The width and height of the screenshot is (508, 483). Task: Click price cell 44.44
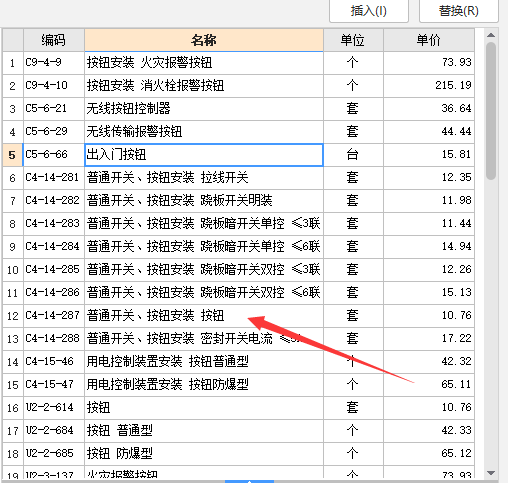coord(429,132)
